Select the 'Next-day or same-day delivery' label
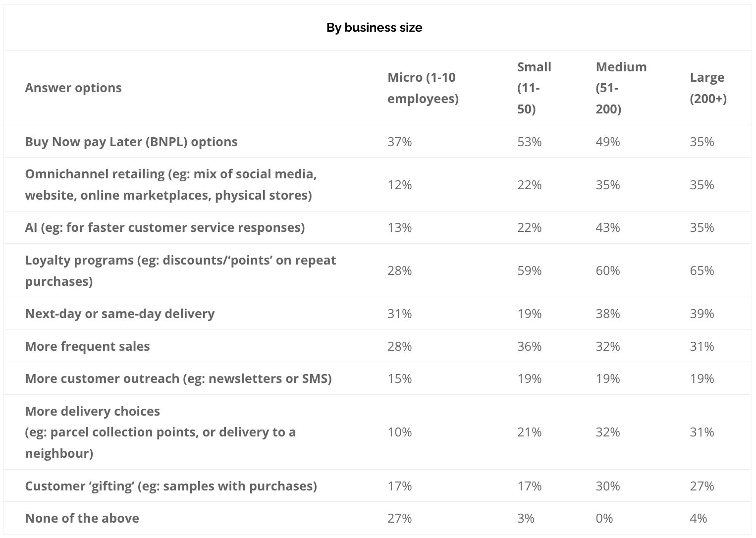This screenshot has height=538, width=756. tap(120, 314)
